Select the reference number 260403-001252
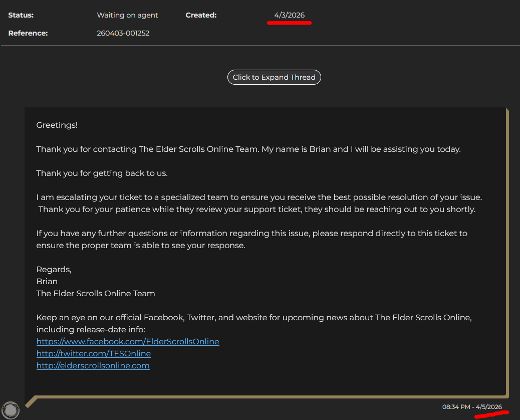520x420 pixels. (x=123, y=33)
